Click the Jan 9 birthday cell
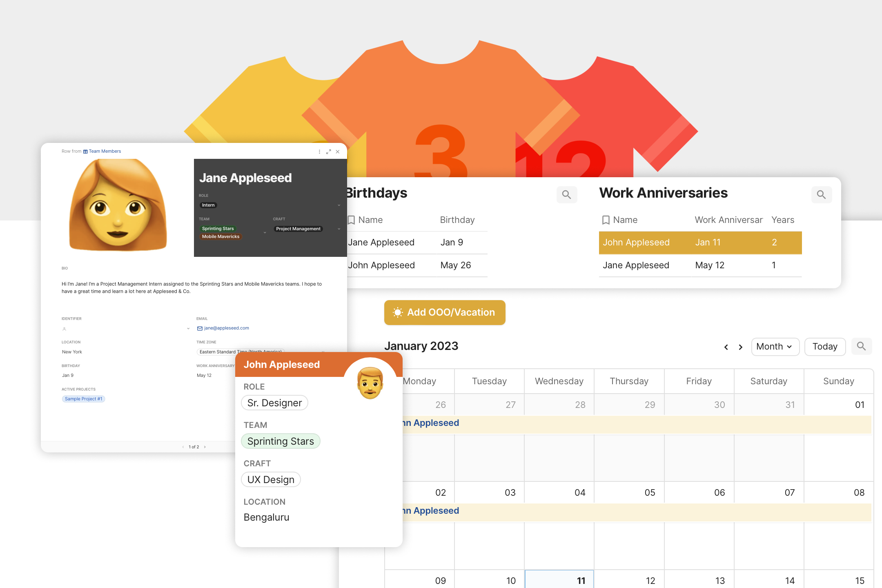 point(452,243)
